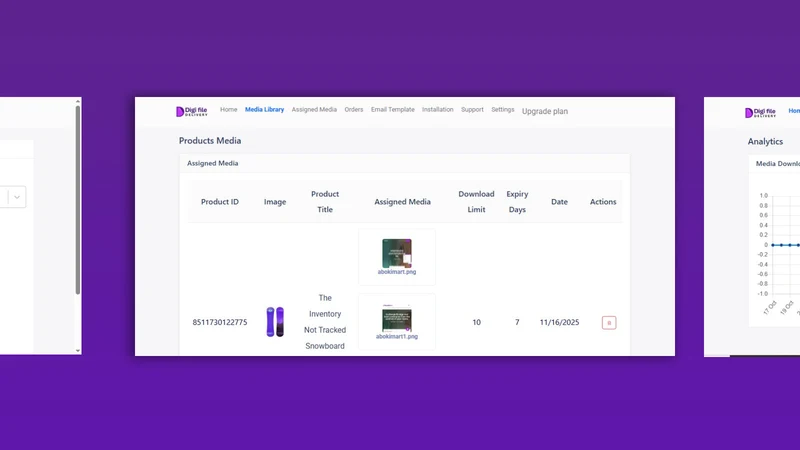Click the scroll down arrow in left window

point(78,351)
